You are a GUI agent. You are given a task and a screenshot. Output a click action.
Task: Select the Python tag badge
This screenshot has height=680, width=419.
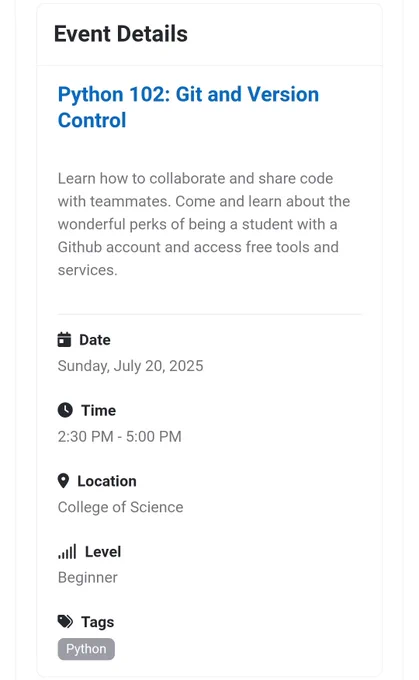click(86, 649)
